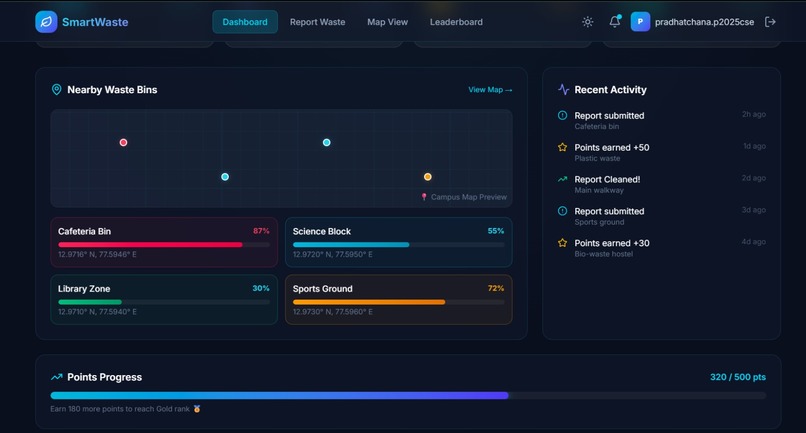
Task: Toggle the light/dark theme sun icon
Action: 588,22
